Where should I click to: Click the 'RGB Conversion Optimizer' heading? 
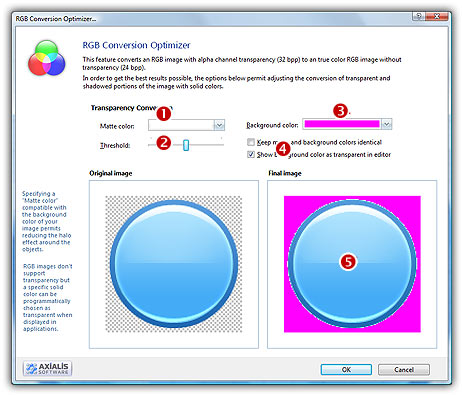tap(136, 45)
